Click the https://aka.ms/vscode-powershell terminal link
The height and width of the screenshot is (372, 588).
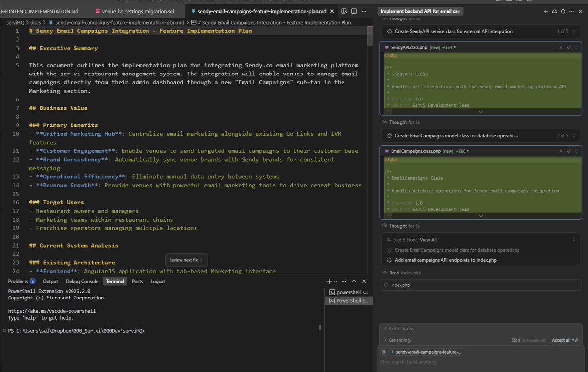52,311
